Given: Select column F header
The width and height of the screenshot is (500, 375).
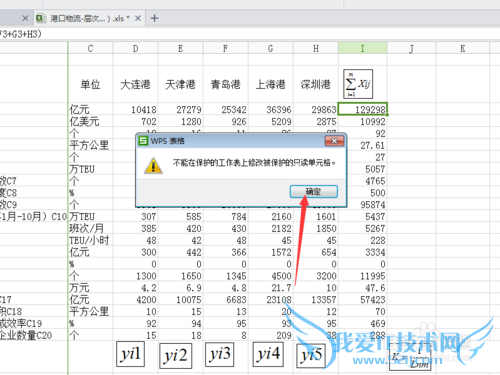Looking at the screenshot, I should (225, 49).
